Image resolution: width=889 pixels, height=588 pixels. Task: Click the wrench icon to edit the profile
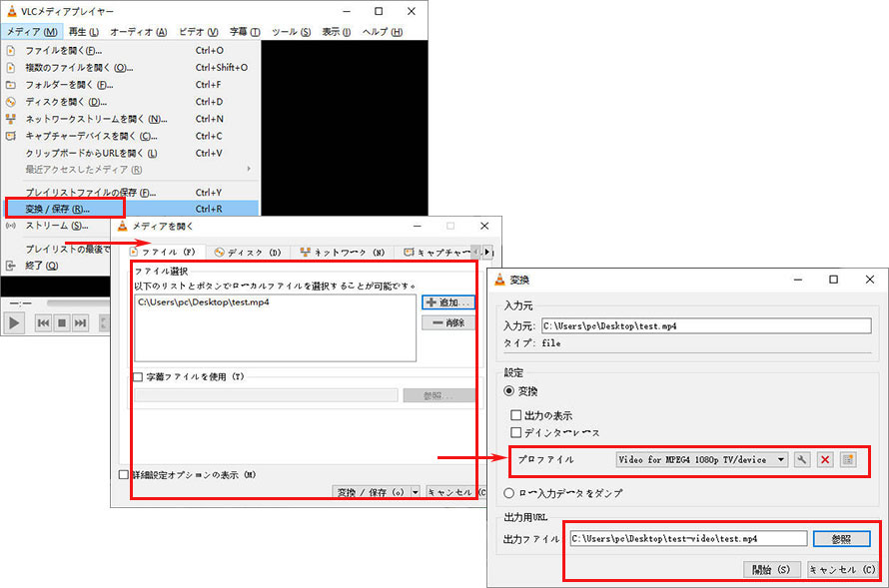point(801,459)
